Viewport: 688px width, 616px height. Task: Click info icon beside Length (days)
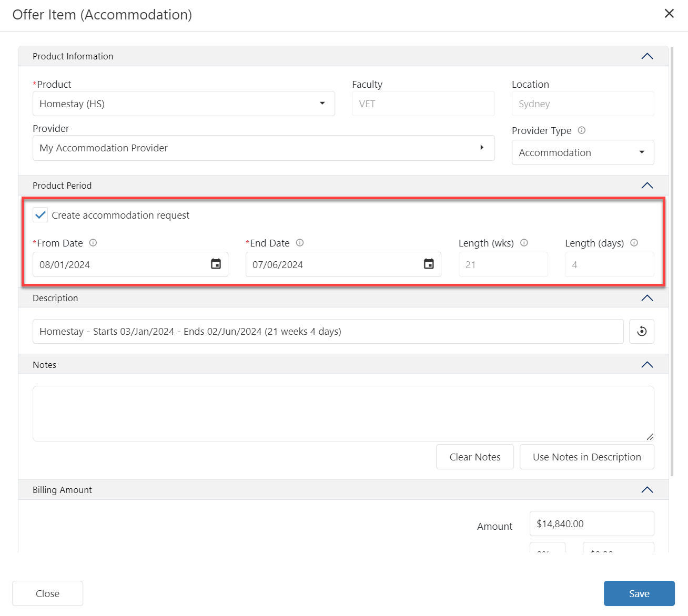point(634,243)
